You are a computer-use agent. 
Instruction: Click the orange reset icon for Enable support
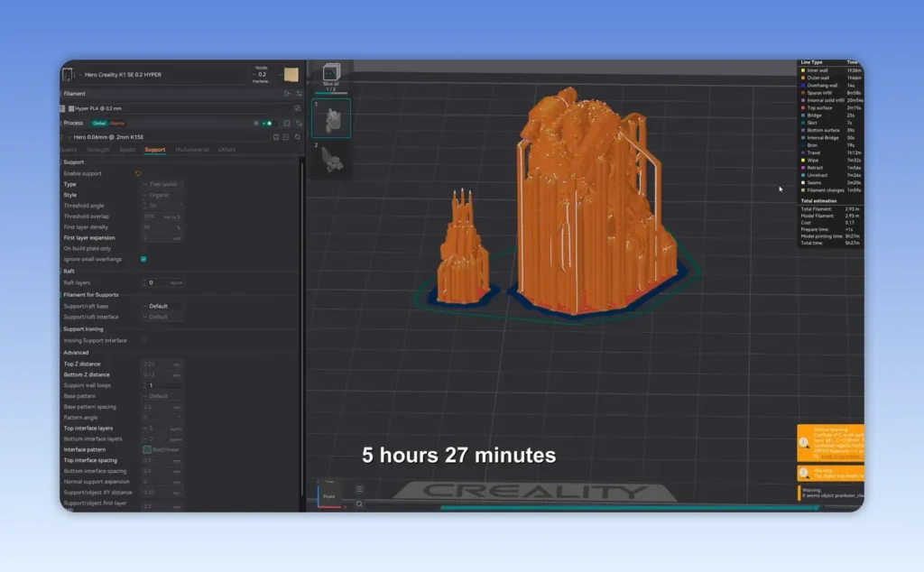click(x=138, y=173)
